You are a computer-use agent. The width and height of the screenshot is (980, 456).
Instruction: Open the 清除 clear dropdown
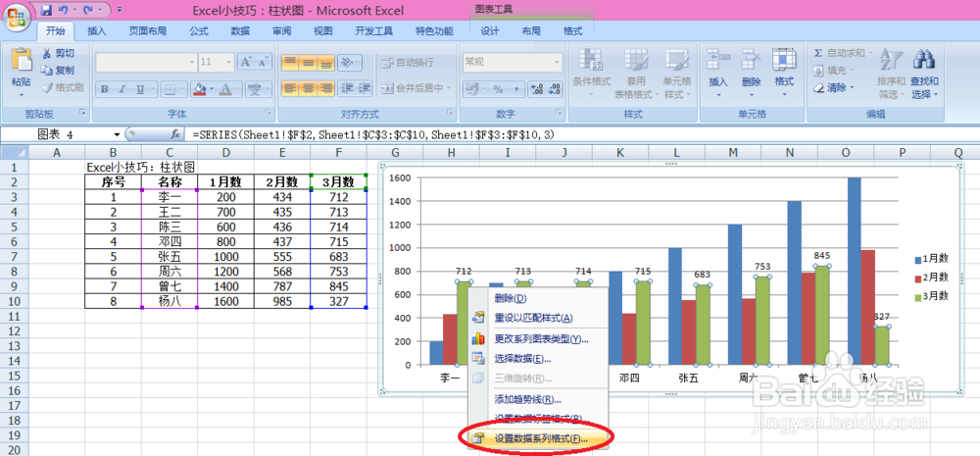pos(834,88)
